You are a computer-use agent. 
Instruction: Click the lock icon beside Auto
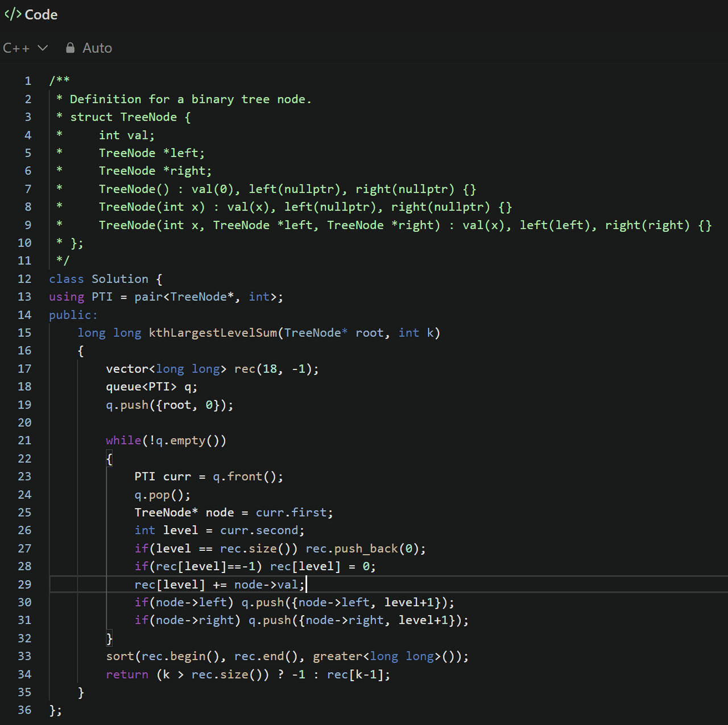point(70,48)
